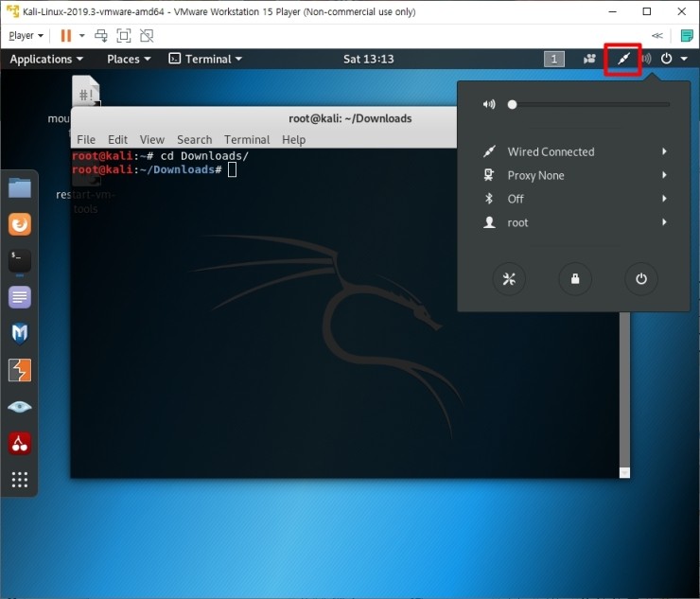Click the terminal scrollbar down arrow

coord(624,472)
